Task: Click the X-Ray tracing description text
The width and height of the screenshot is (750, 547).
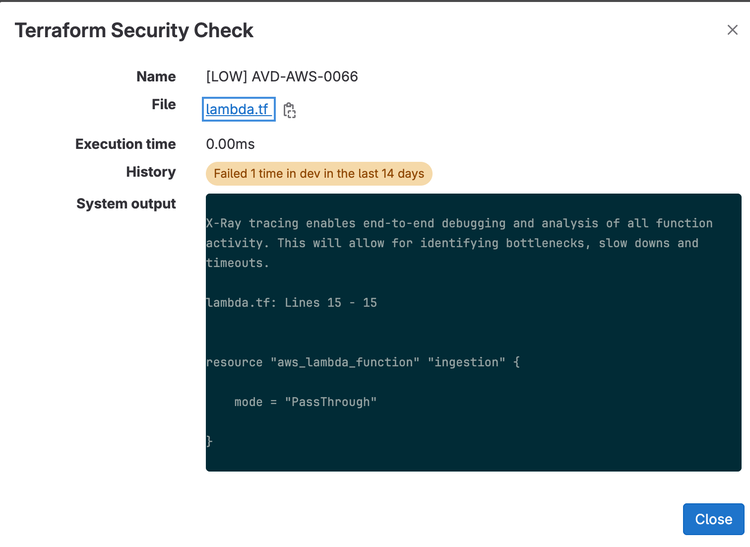Action: (459, 243)
